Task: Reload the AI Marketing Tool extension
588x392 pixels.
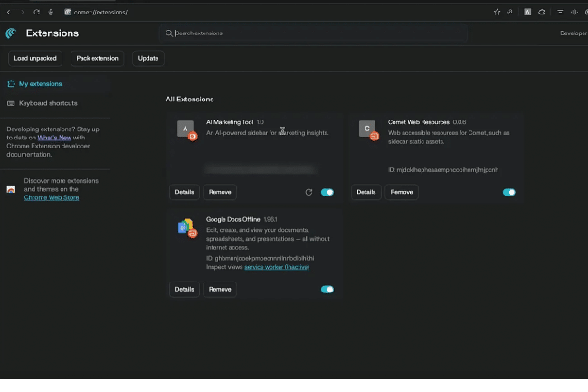Action: [308, 192]
